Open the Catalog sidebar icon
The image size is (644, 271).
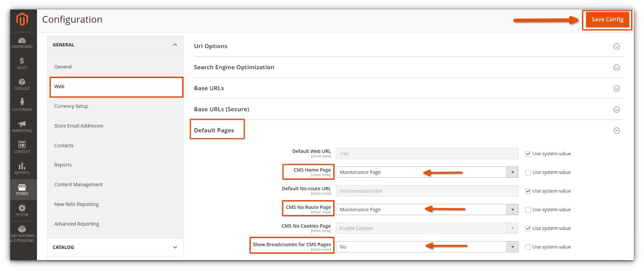[x=22, y=84]
